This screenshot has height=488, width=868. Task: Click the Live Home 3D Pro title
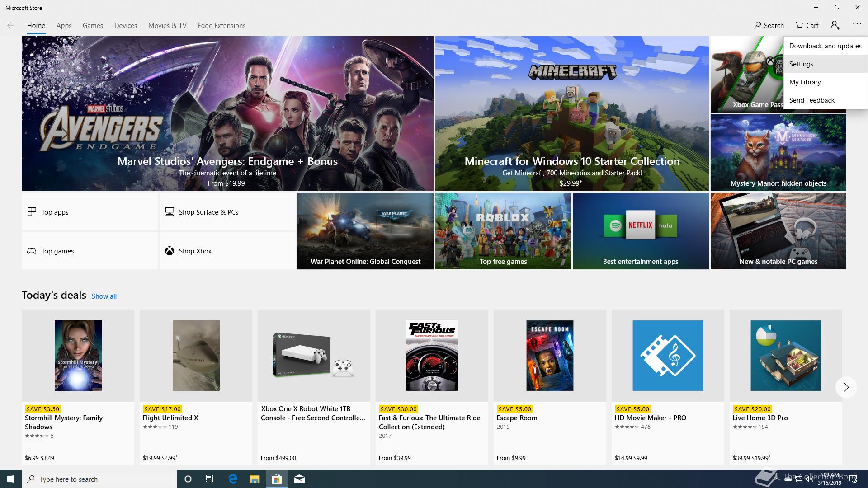coord(760,418)
